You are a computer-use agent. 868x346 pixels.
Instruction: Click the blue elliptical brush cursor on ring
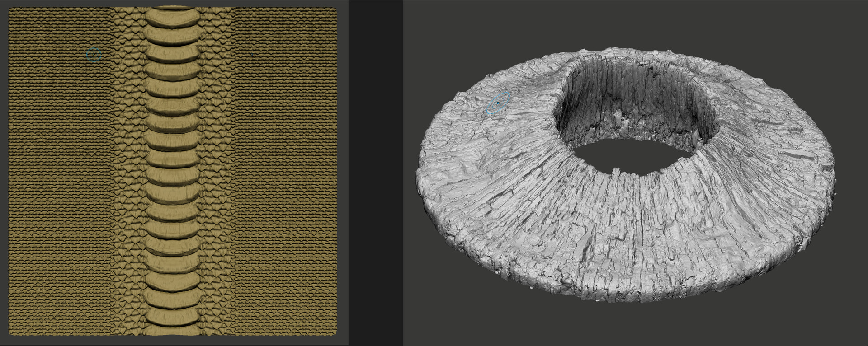pos(498,103)
